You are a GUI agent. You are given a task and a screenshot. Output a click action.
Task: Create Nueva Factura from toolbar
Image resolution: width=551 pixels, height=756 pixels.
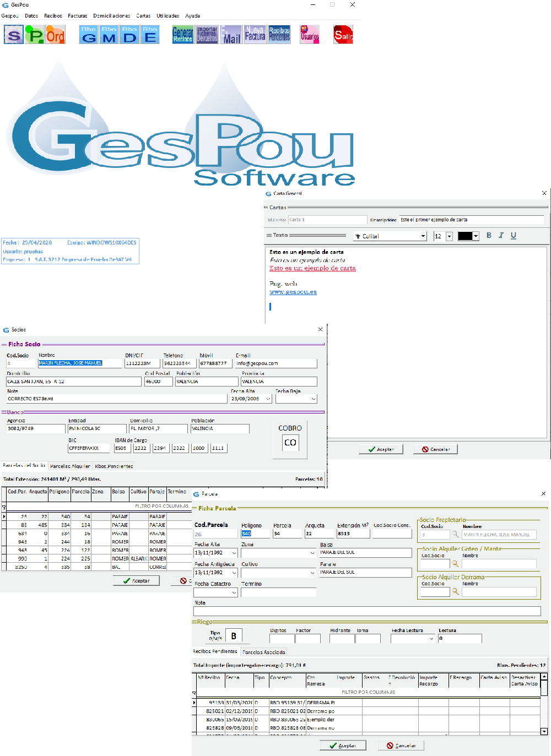(255, 35)
